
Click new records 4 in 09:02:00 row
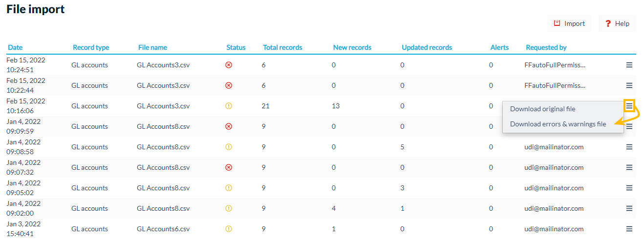pos(334,208)
